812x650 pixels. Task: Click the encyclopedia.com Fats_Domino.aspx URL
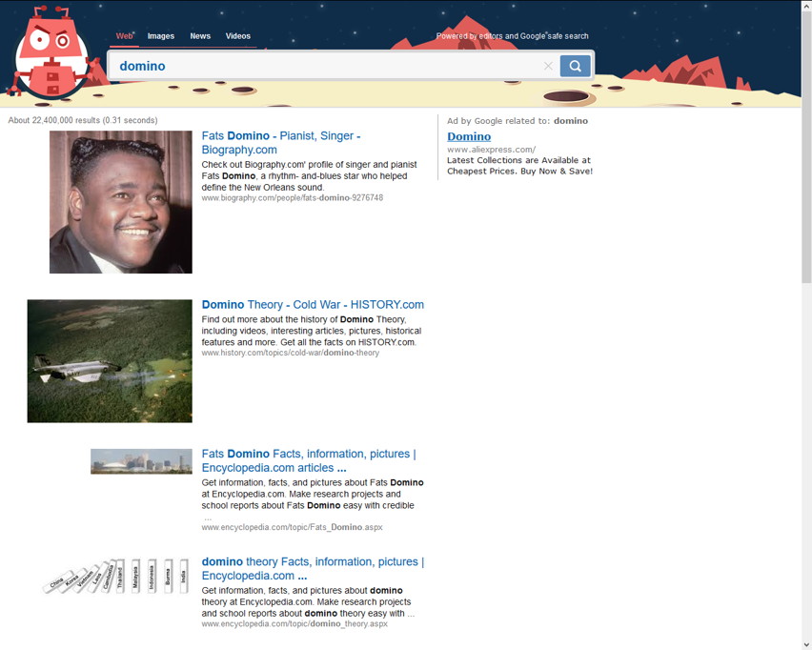[x=292, y=527]
